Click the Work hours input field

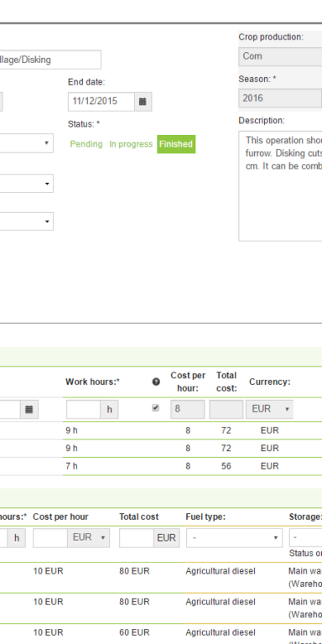click(x=84, y=409)
